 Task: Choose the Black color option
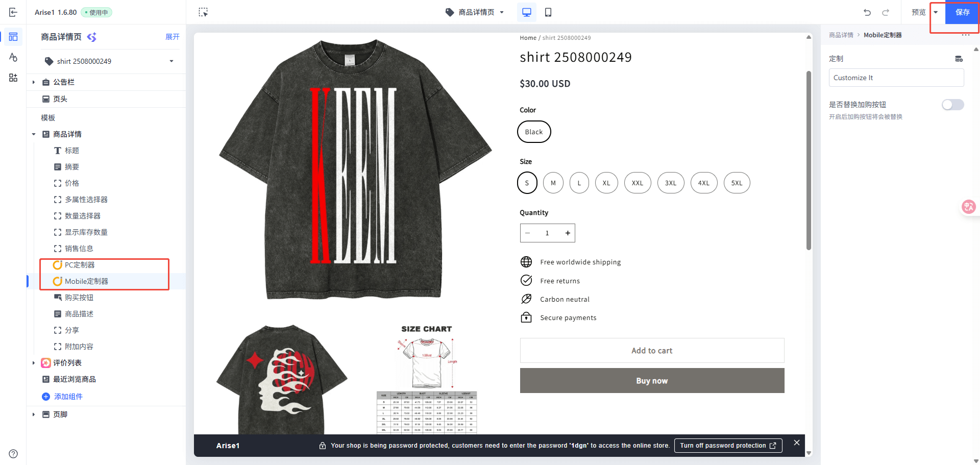tap(534, 132)
